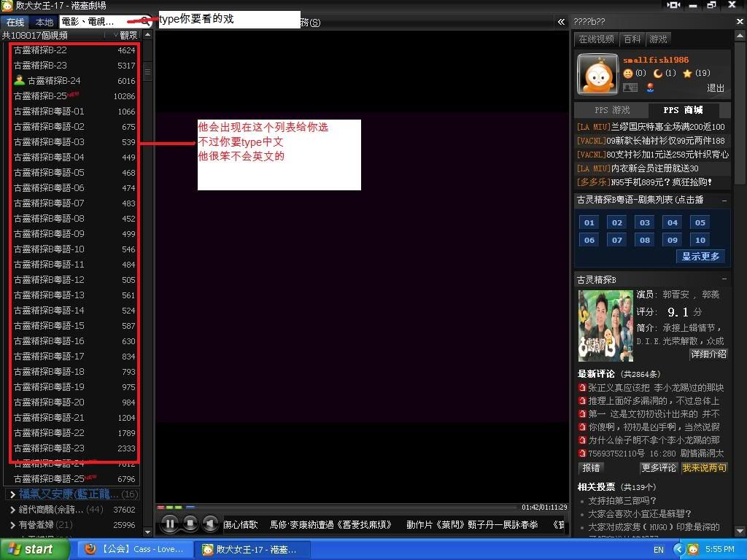The height and width of the screenshot is (560, 747).
Task: Open the smallfish1986 username link
Action: tap(656, 60)
